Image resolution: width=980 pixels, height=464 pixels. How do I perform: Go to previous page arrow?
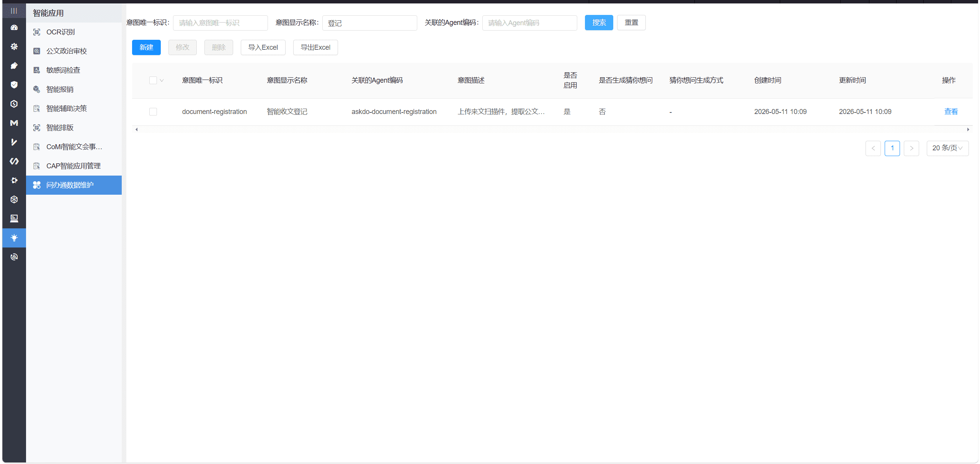point(873,148)
